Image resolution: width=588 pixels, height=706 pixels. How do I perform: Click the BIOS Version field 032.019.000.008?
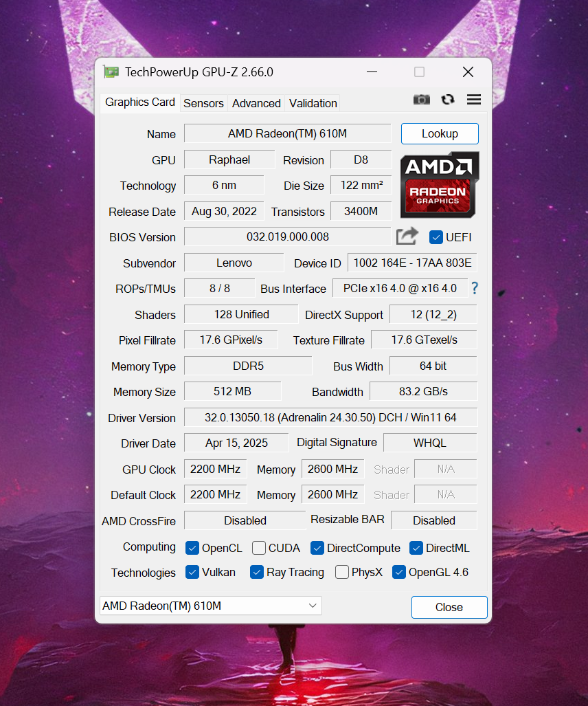pos(288,237)
